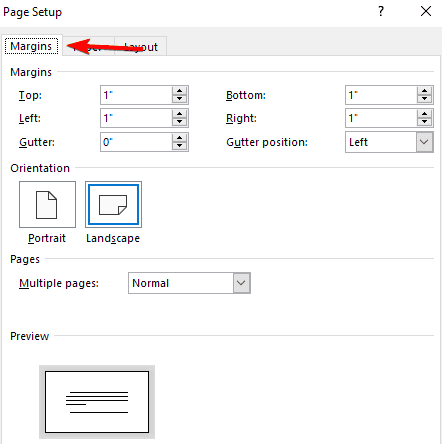Screen dimensions: 442x444
Task: Open the Gutter position dropdown
Action: point(424,142)
